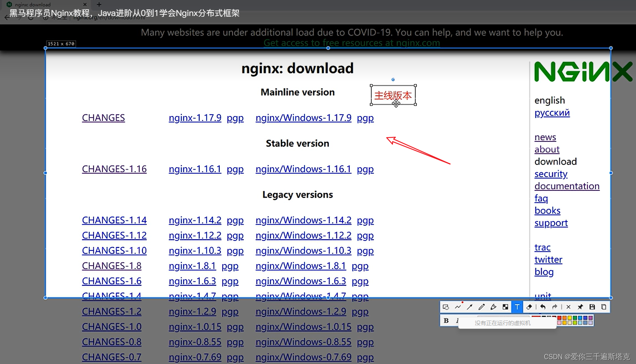This screenshot has width=636, height=364.
Task: Select the mosaic blur tool
Action: point(505,307)
